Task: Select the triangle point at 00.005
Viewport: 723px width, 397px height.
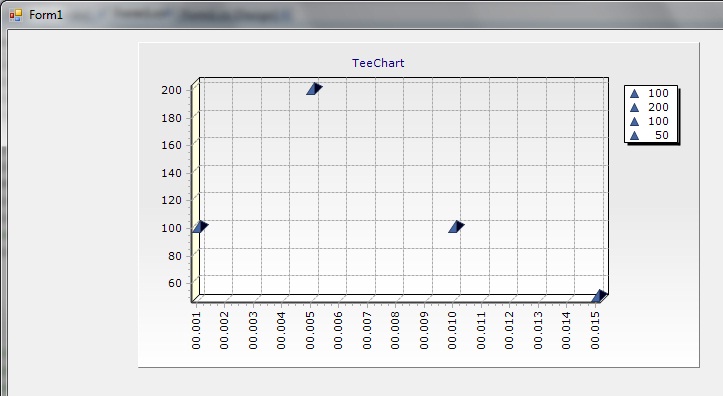Action: pyautogui.click(x=314, y=89)
